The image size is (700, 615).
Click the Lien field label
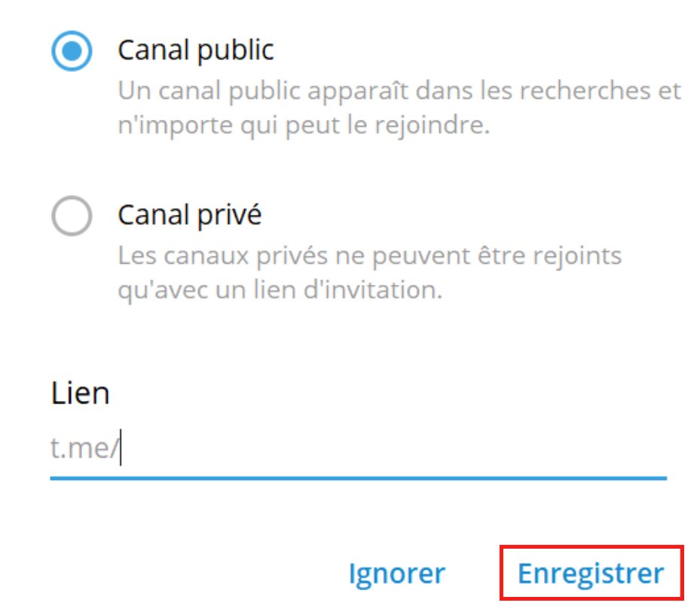tap(80, 393)
